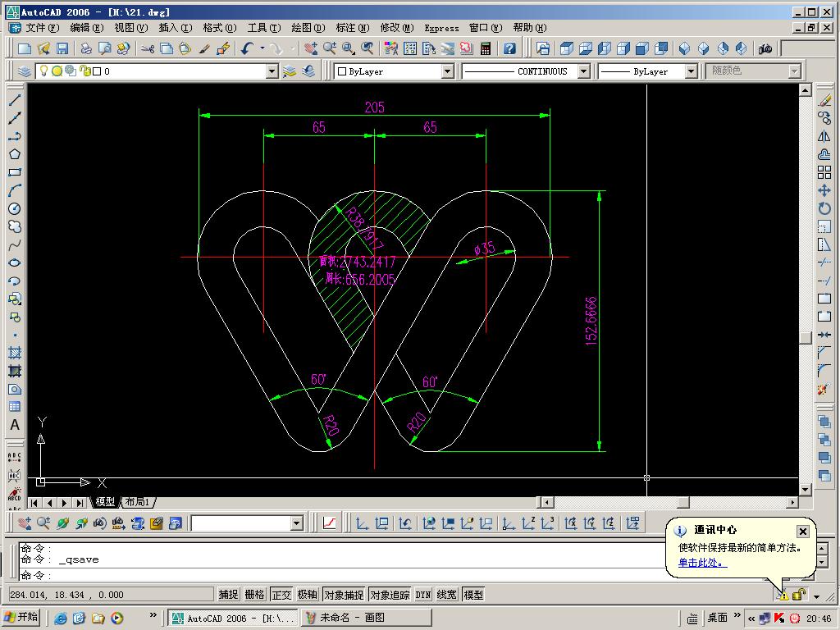Open the ByLayer color dropdown

447,71
